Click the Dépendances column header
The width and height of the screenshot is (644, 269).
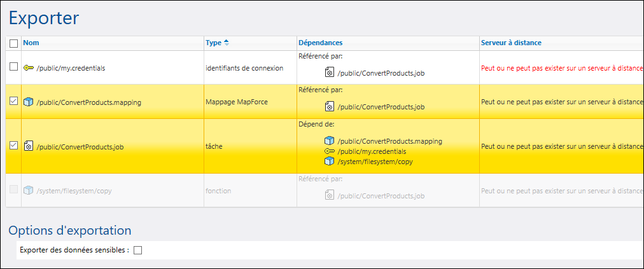point(320,43)
